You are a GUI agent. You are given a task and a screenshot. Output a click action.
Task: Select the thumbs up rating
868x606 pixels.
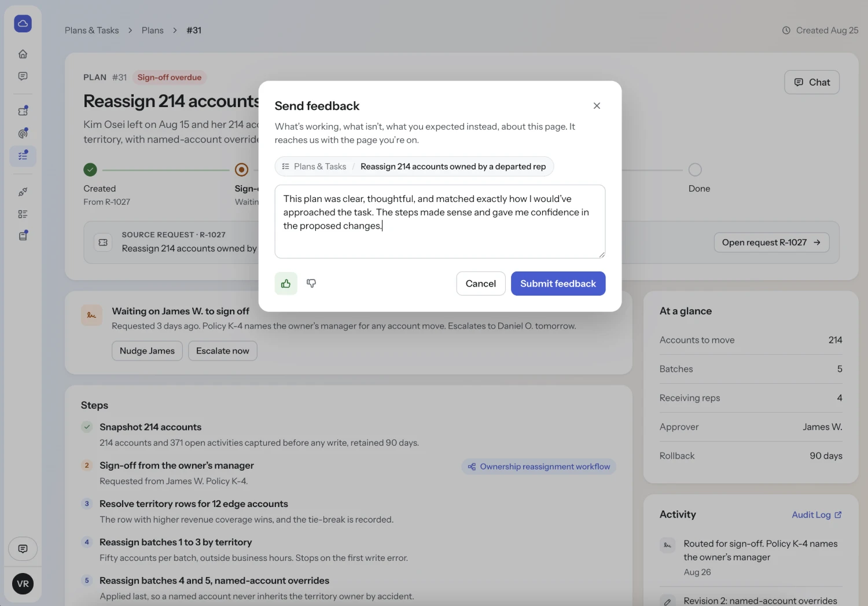286,284
